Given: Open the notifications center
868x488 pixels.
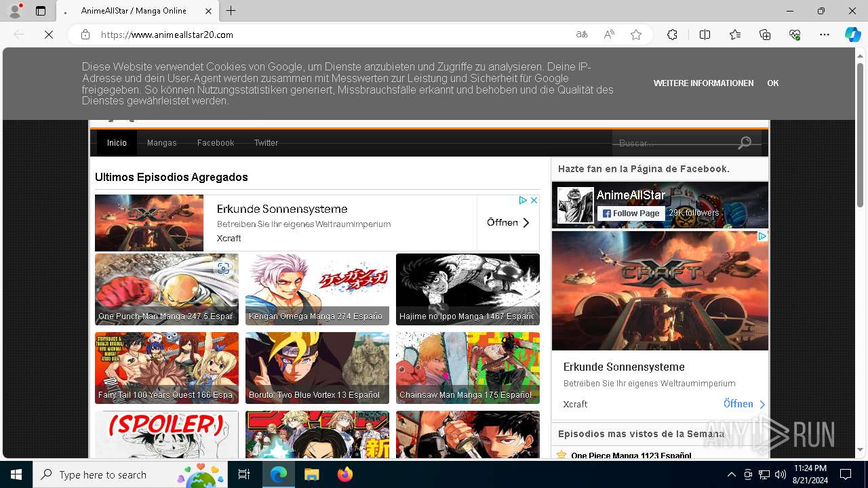Looking at the screenshot, I should [x=846, y=474].
